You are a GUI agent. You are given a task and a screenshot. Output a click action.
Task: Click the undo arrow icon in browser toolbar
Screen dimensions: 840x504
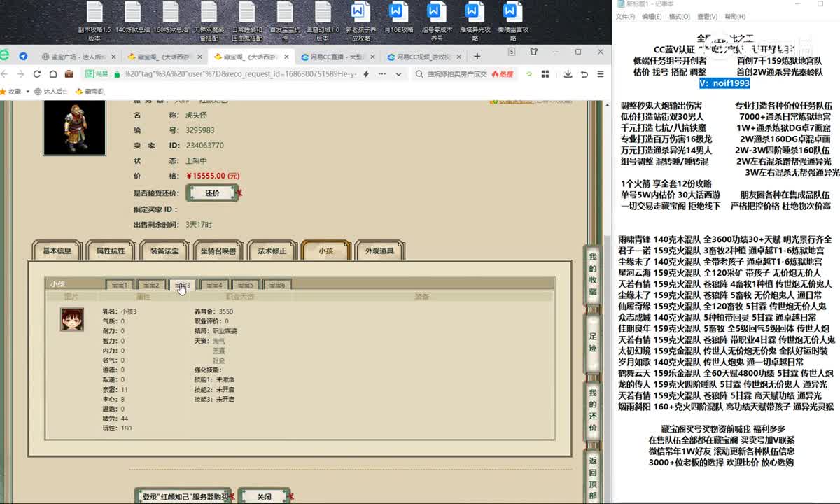pos(584,73)
